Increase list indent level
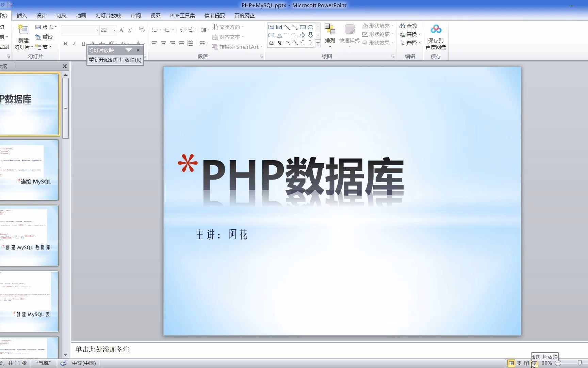This screenshot has height=368, width=588. click(192, 30)
